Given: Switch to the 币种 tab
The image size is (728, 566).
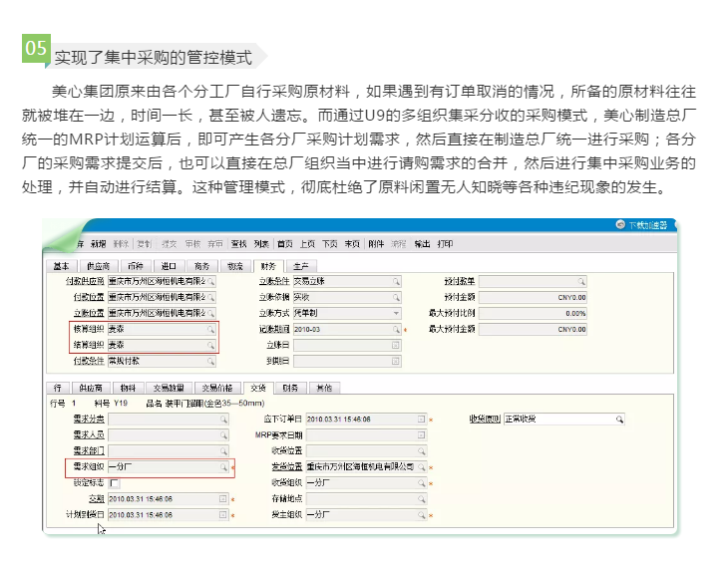Looking at the screenshot, I should click(x=135, y=266).
